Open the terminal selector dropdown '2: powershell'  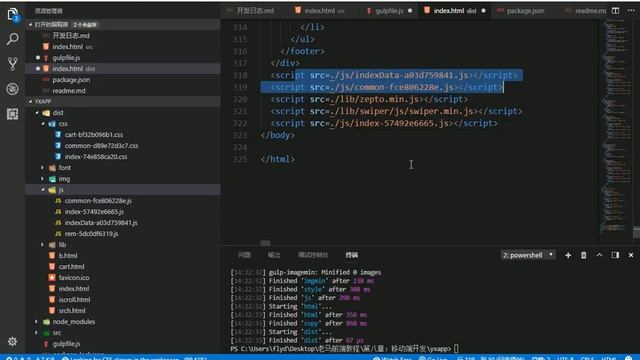coord(528,255)
